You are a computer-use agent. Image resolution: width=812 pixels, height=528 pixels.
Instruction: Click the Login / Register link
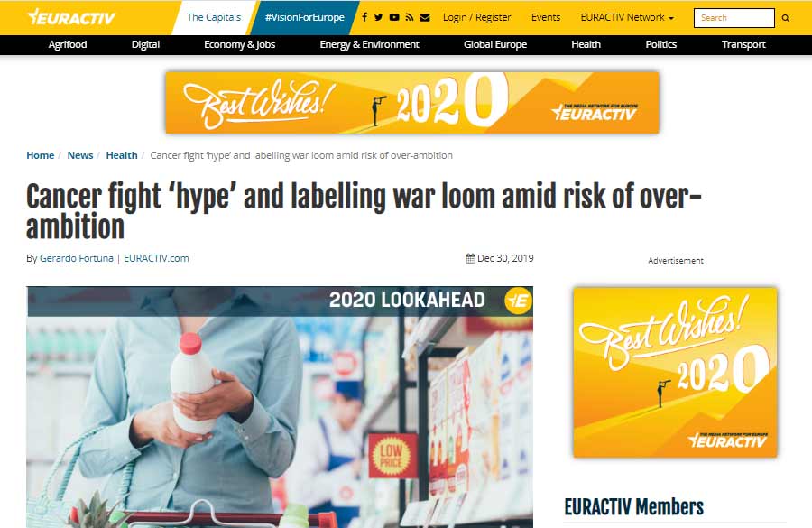pos(477,17)
